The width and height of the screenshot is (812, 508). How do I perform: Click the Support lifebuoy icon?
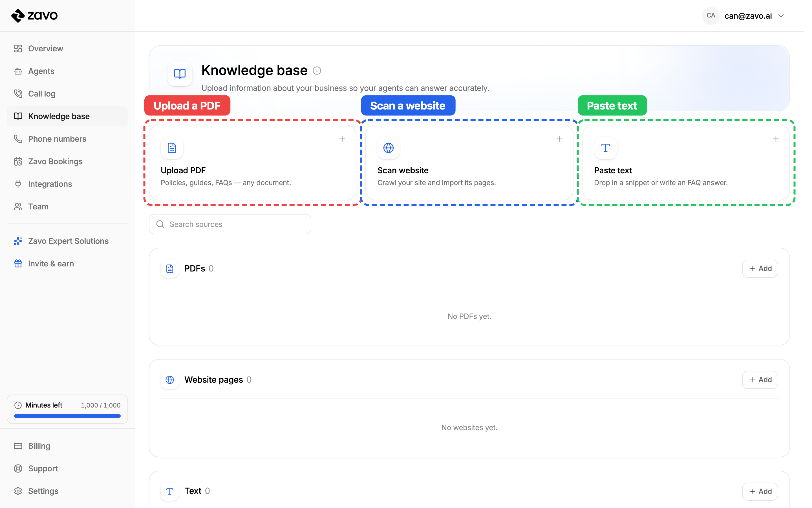tap(18, 468)
